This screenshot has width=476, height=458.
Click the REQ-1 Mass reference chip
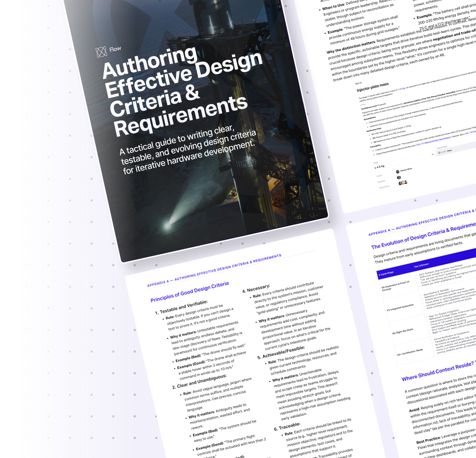point(446,151)
